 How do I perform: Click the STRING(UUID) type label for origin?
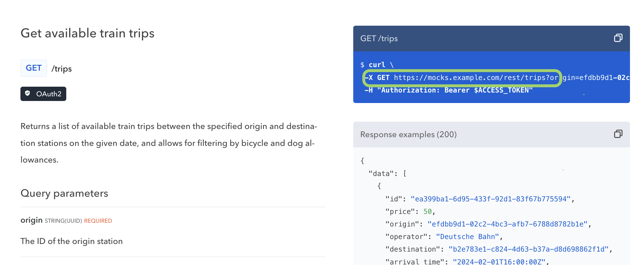(63, 221)
